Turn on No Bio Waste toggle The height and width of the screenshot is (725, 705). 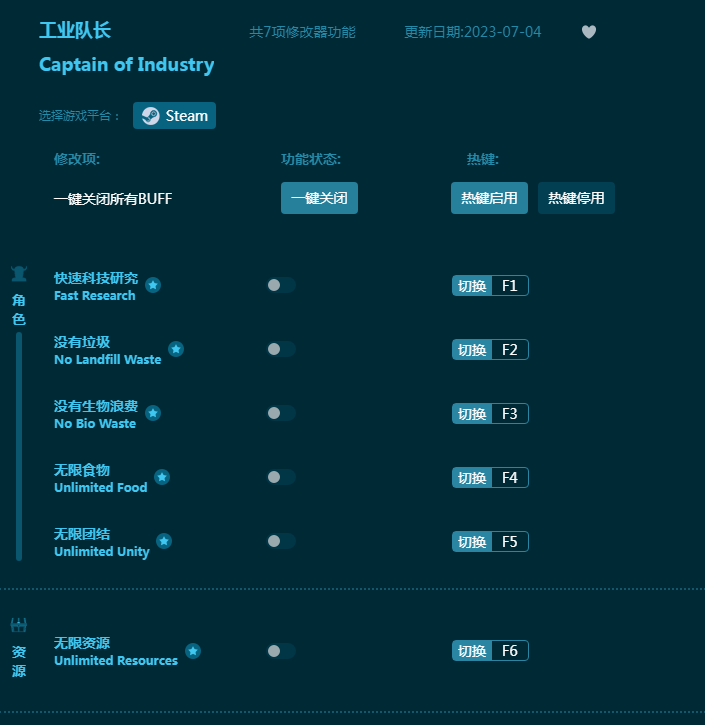click(x=281, y=413)
